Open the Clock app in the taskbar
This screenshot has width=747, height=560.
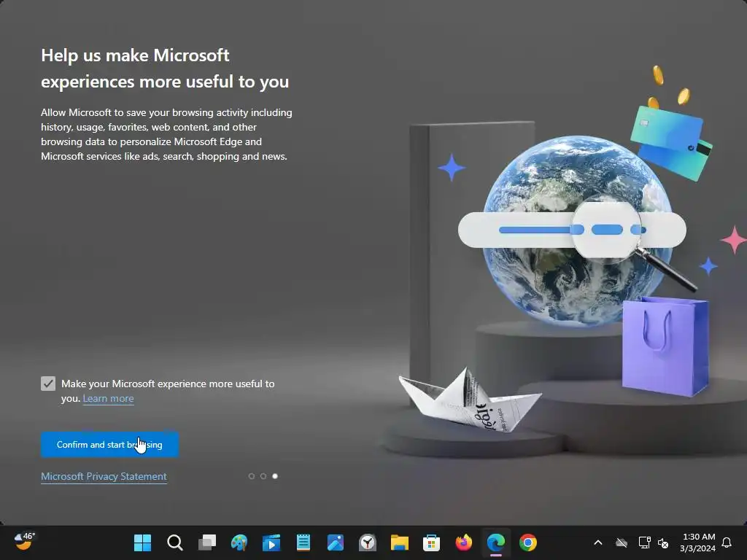tap(368, 542)
